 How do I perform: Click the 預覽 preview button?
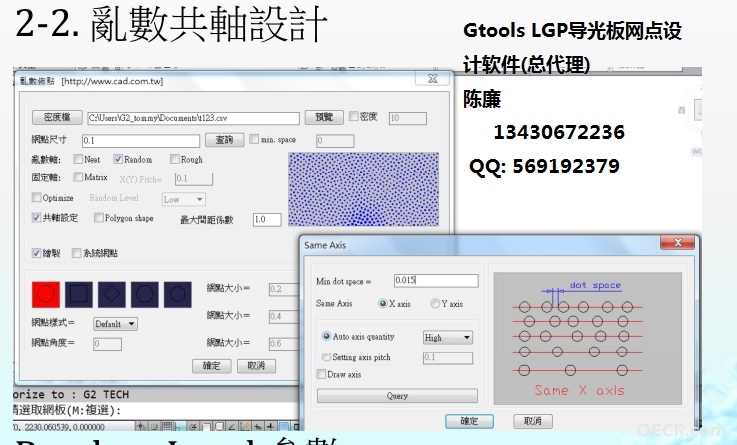tap(324, 117)
